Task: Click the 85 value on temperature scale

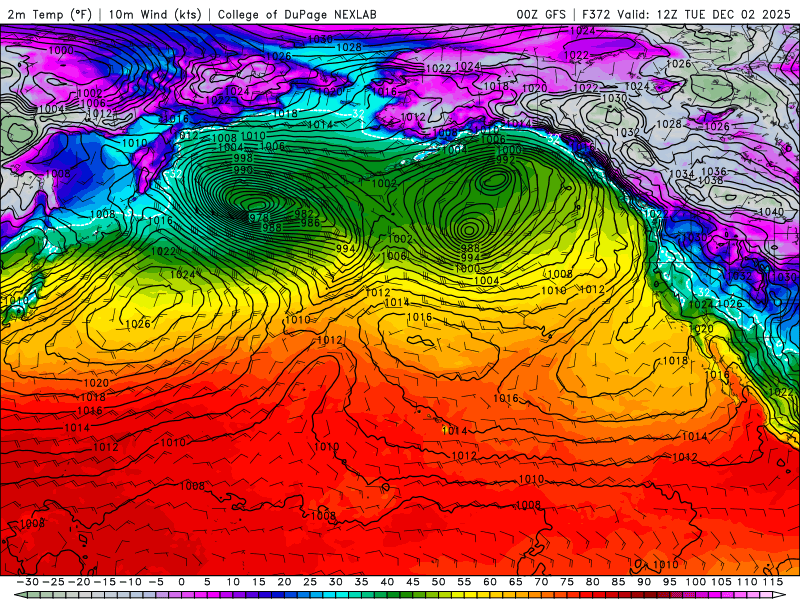Action: click(x=618, y=582)
